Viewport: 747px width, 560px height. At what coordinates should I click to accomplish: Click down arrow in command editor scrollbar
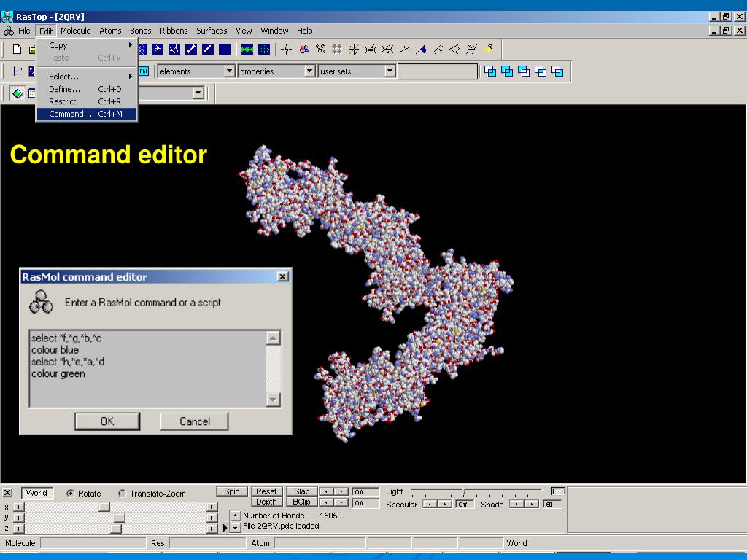pos(273,400)
